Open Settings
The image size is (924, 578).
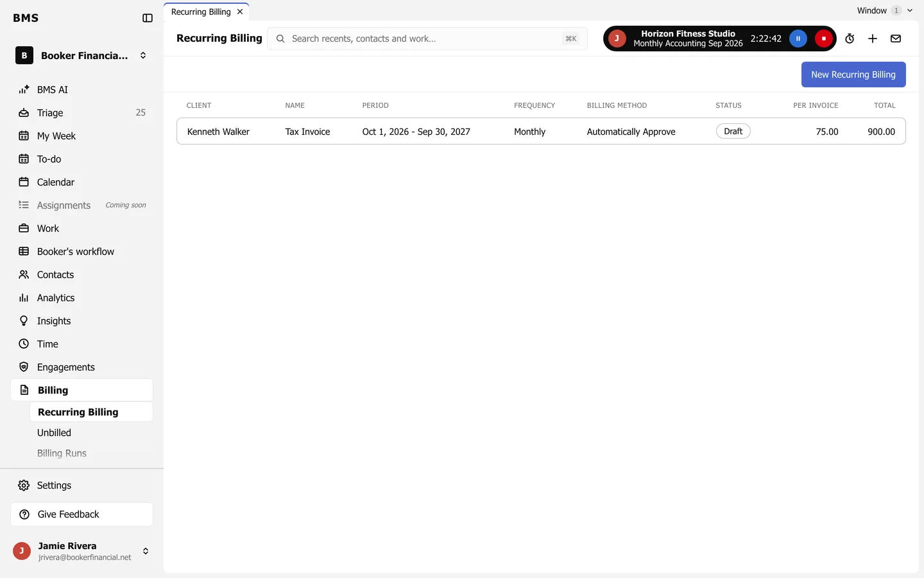81,485
